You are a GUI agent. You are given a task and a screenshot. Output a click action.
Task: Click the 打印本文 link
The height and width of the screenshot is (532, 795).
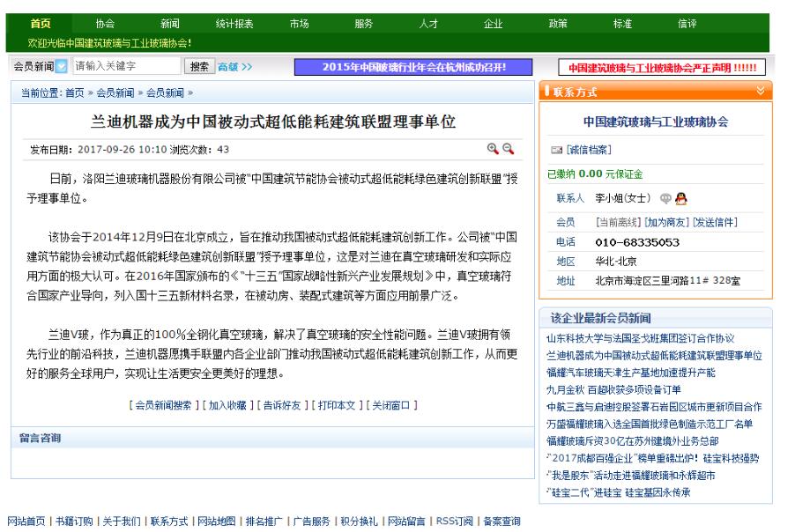pyautogui.click(x=337, y=405)
